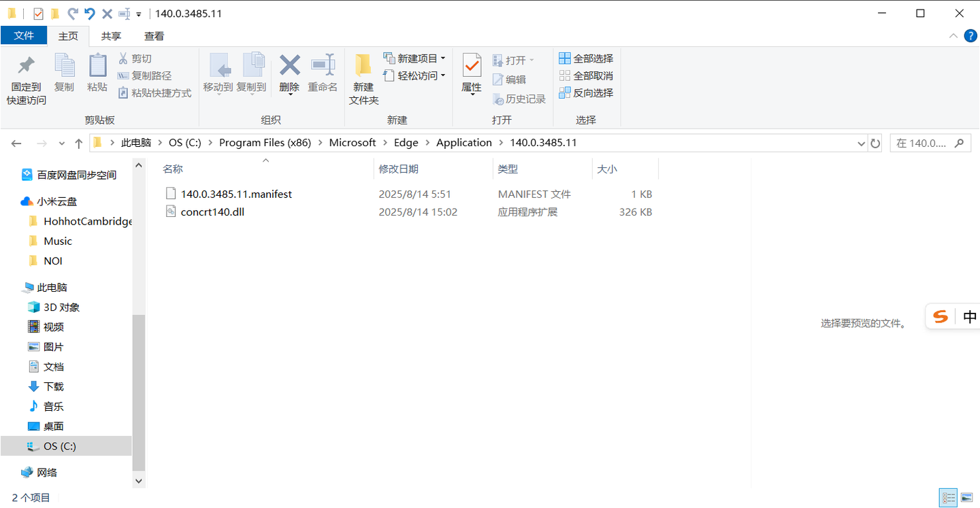Click Application in the address breadcrumb
This screenshot has width=980, height=508.
point(464,142)
